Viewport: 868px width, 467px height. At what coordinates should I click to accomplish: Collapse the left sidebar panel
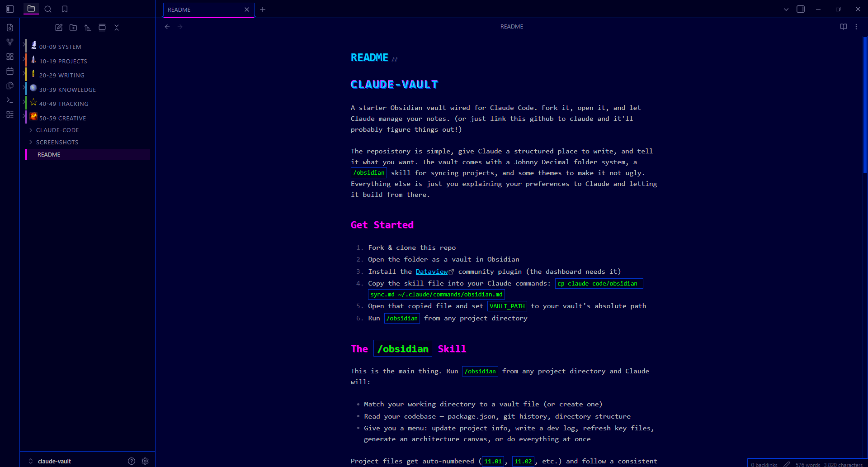(x=10, y=9)
